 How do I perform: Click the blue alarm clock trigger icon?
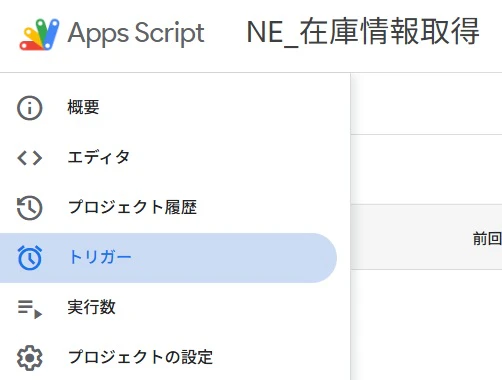click(30, 258)
